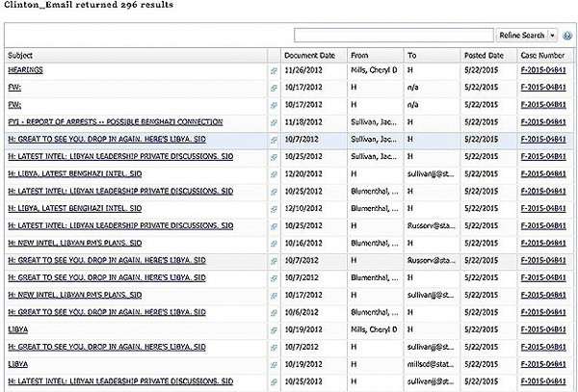Sort by the Subject column header
Image resolution: width=578 pixels, height=392 pixels.
(x=21, y=55)
